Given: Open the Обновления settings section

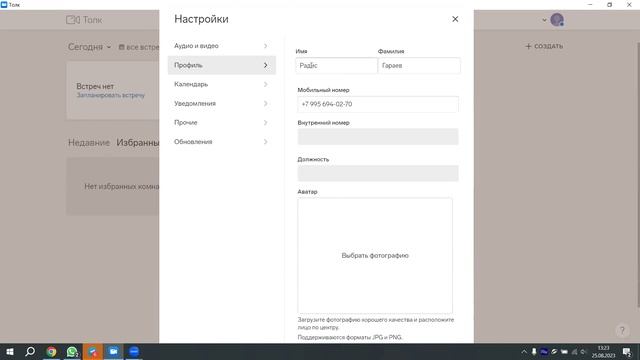Looking at the screenshot, I should click(x=222, y=142).
